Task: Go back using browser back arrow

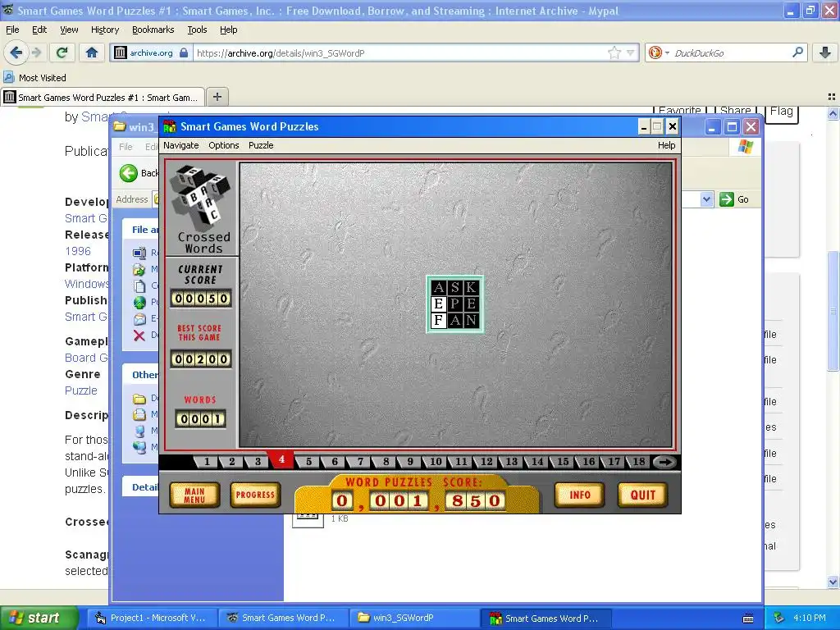Action: pyautogui.click(x=16, y=52)
